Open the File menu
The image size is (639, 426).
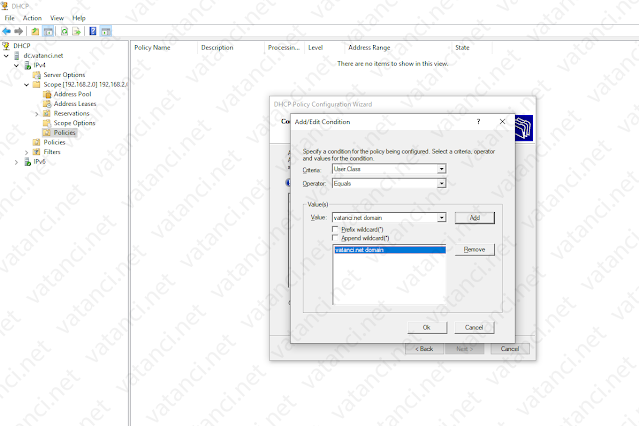pos(9,18)
